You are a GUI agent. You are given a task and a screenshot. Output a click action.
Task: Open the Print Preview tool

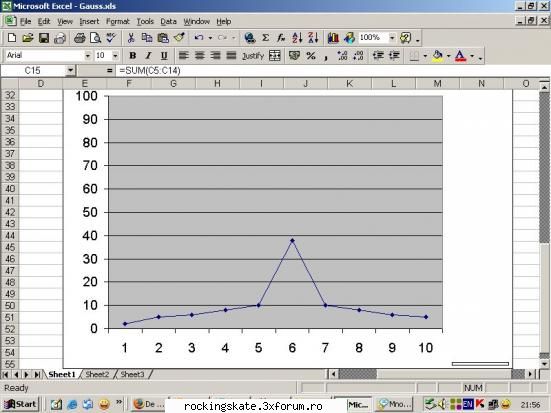tap(95, 38)
